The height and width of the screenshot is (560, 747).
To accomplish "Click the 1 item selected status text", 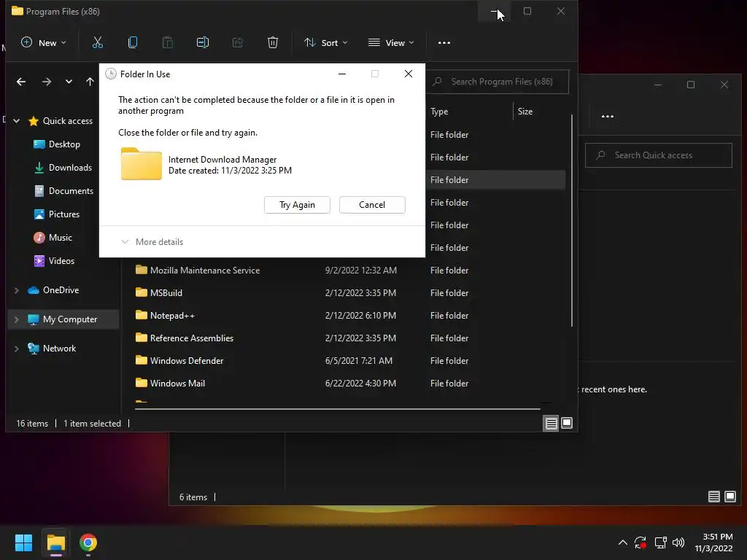I will click(x=93, y=424).
